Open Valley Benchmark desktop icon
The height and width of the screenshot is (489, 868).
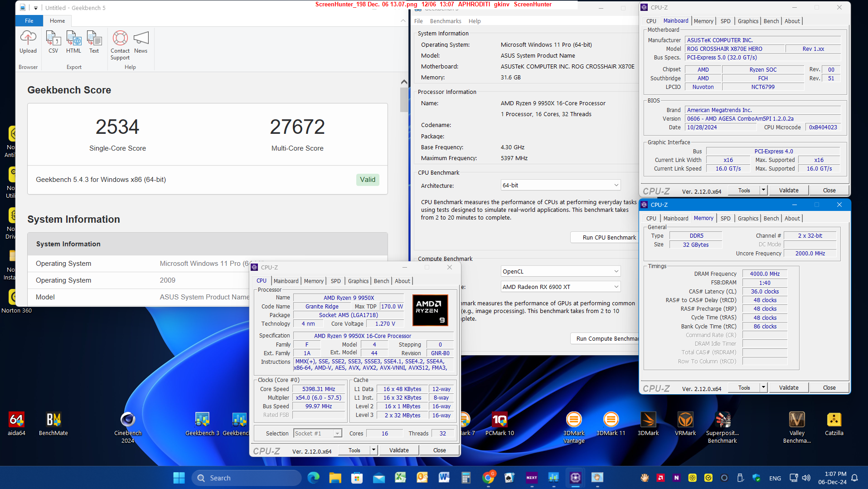tap(797, 427)
